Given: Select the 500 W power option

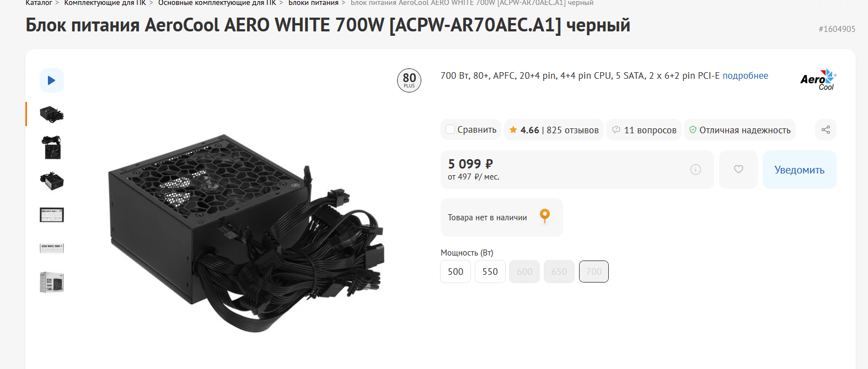Looking at the screenshot, I should click(456, 272).
